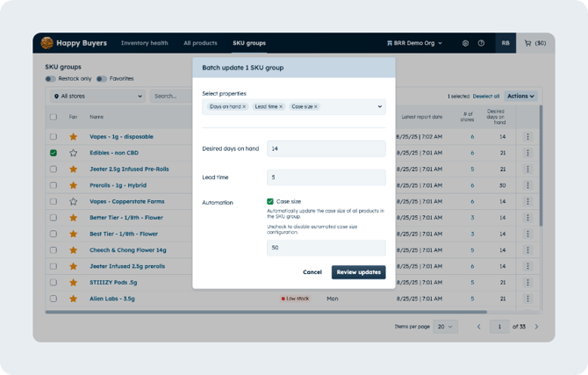Unfavorite Jeeter 2.5g Infused Pre-Rolls star

click(x=73, y=169)
